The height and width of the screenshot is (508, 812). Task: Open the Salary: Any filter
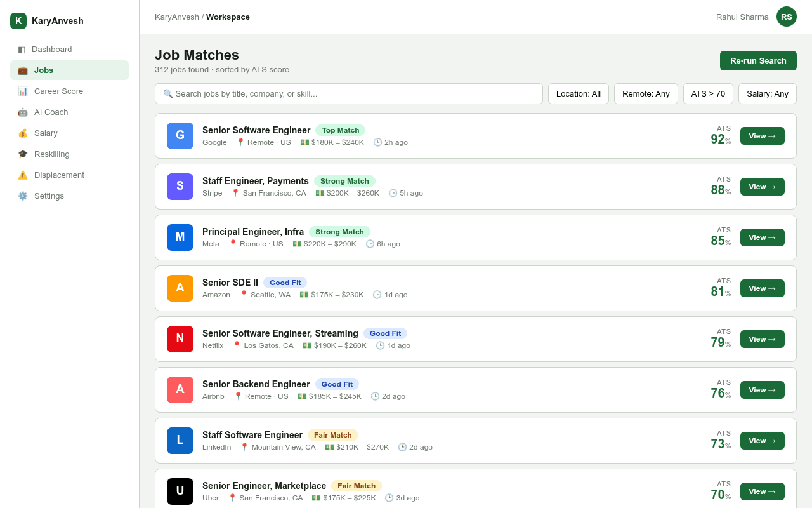coord(768,94)
